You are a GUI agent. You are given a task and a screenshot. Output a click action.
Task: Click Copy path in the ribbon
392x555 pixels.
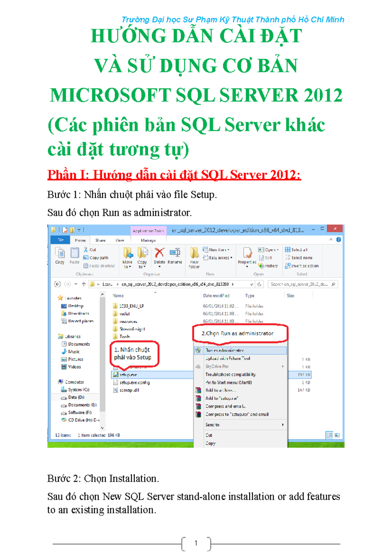[x=96, y=258]
